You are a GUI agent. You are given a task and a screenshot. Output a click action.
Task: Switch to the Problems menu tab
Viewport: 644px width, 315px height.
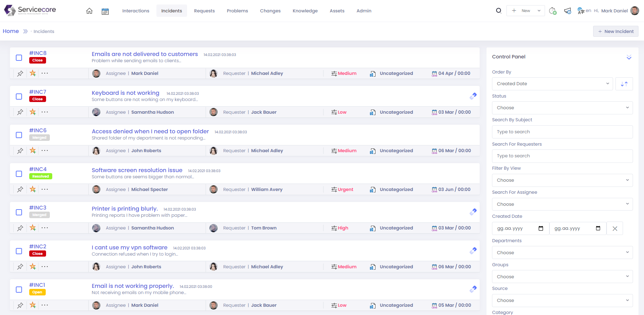coord(237,11)
